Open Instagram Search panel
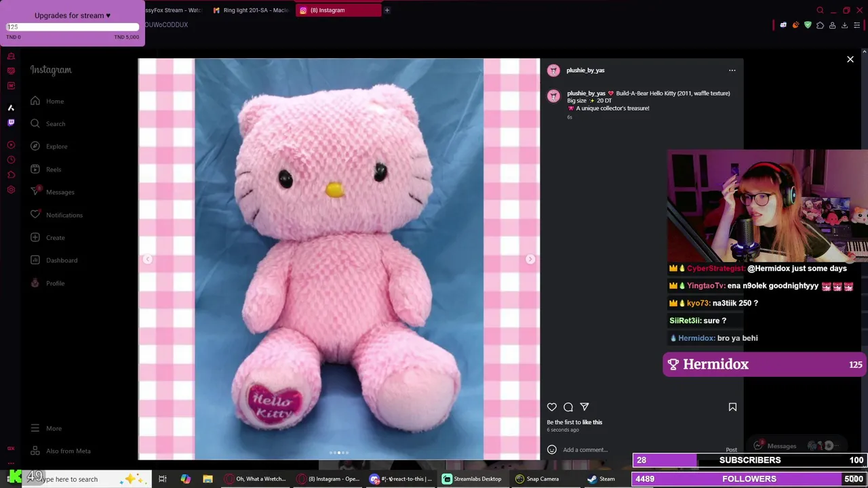The image size is (868, 488). point(47,123)
